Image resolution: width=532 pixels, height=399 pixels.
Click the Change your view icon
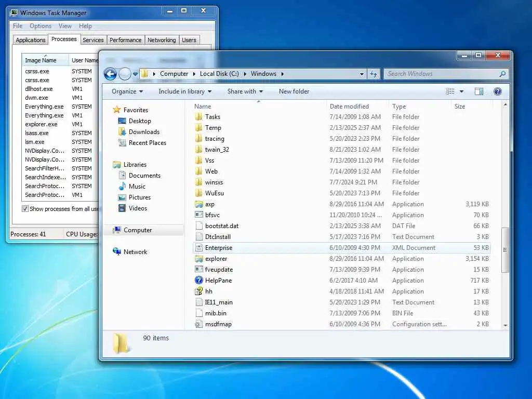450,91
